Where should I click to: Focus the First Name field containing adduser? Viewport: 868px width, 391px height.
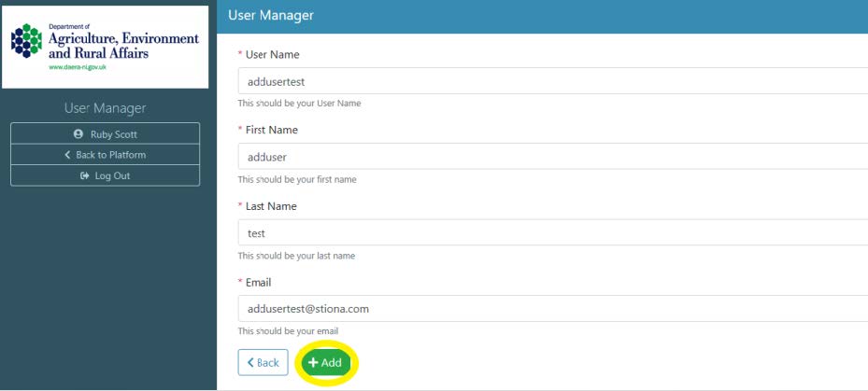(x=551, y=157)
